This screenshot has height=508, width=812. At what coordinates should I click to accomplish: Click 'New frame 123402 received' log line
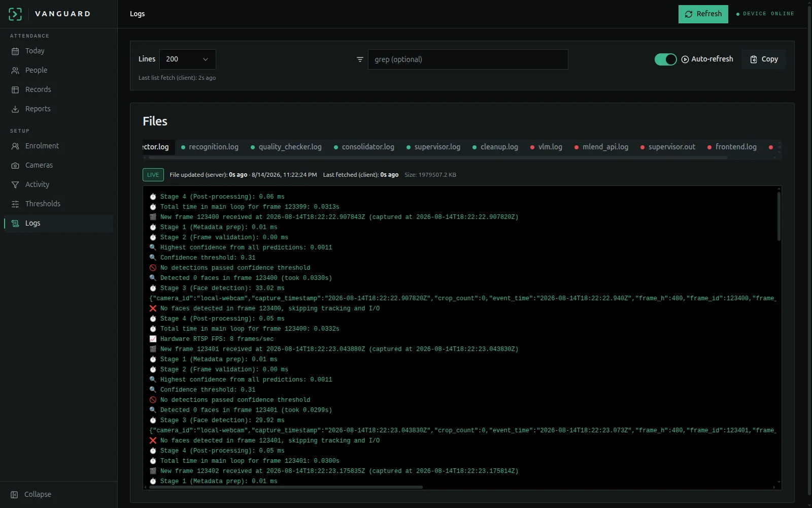[x=333, y=471]
